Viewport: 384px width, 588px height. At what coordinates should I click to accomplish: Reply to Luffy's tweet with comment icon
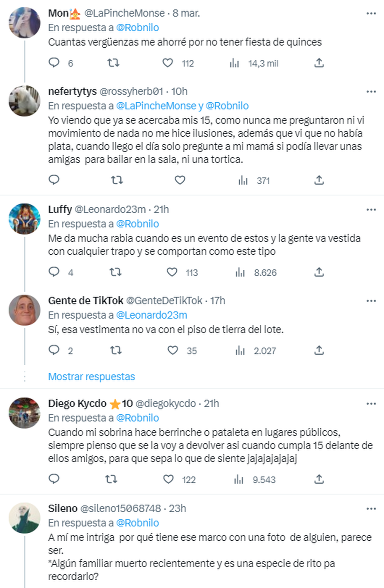pyautogui.click(x=54, y=272)
